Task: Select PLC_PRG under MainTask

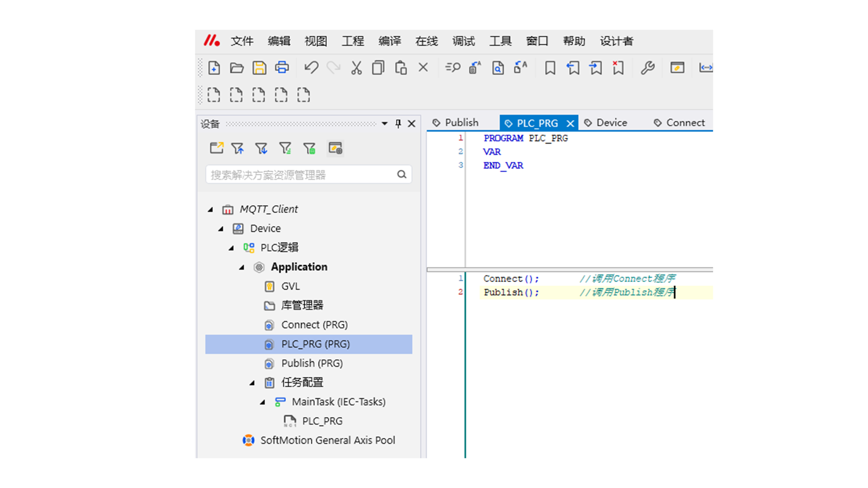Action: (322, 421)
